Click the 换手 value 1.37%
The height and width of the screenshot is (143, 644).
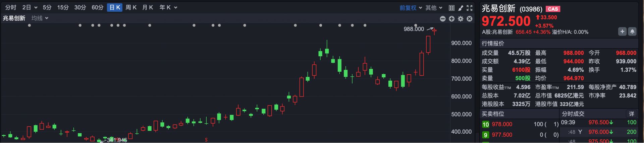(628, 70)
